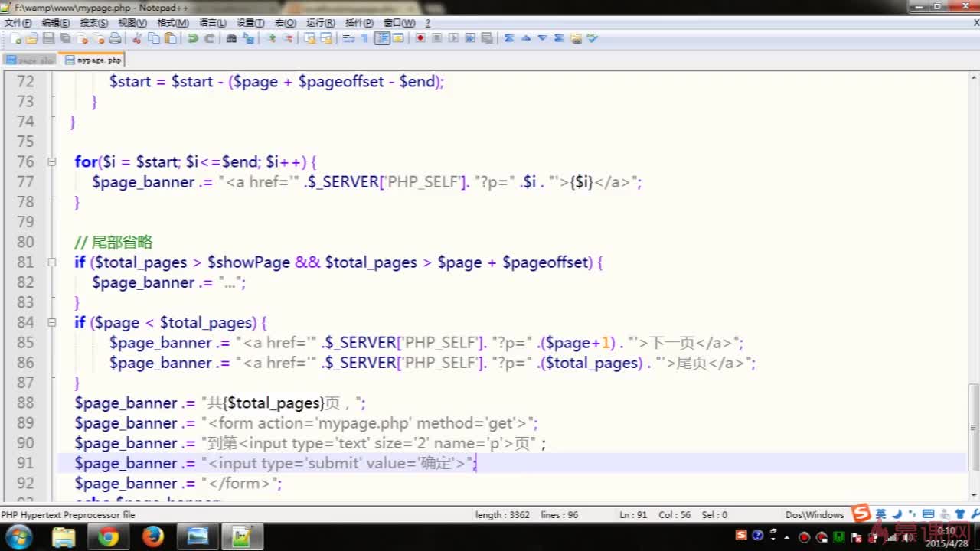
Task: Click the macro Playback icon
Action: pyautogui.click(x=453, y=38)
